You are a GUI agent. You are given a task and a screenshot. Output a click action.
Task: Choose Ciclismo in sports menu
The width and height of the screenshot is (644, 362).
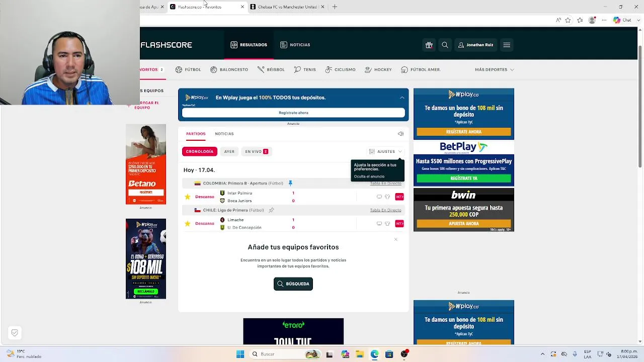340,69
